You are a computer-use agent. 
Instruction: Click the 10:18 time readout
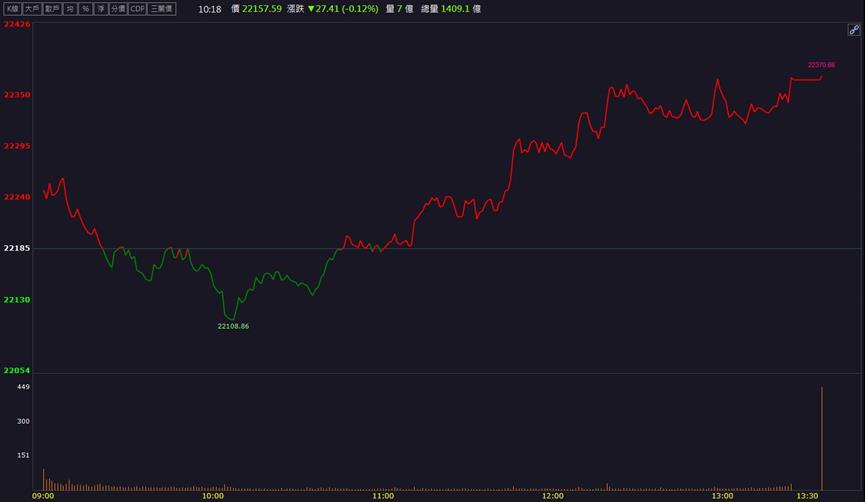click(210, 9)
